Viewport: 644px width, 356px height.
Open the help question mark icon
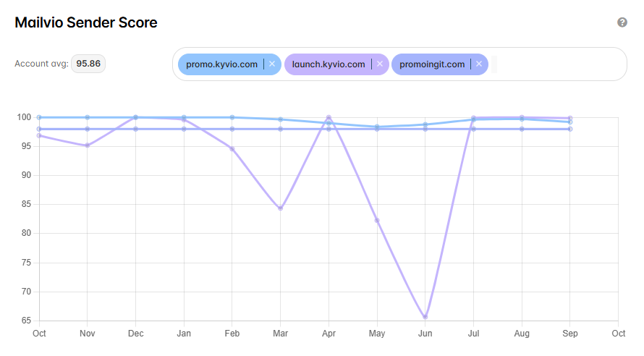tap(622, 22)
